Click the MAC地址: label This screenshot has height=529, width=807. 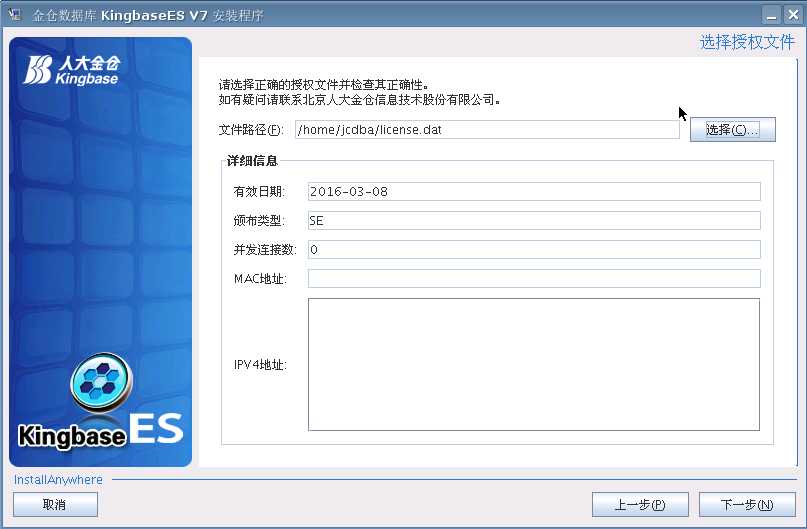[260, 279]
